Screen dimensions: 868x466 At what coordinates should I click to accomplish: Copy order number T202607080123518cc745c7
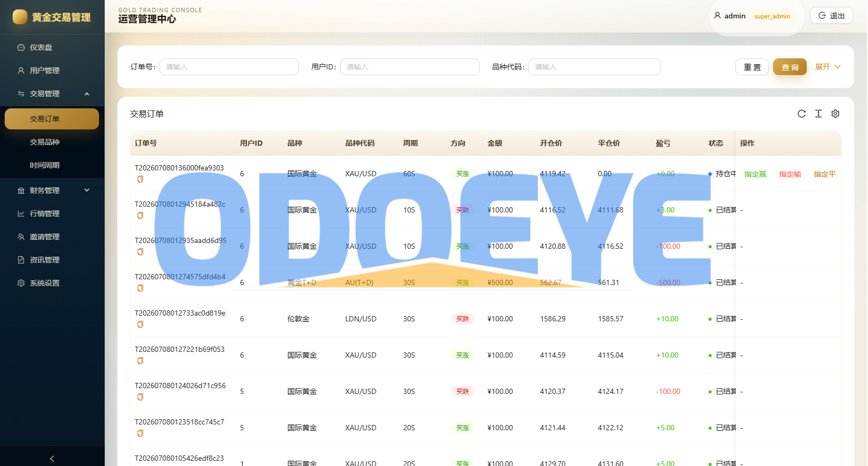pos(141,433)
